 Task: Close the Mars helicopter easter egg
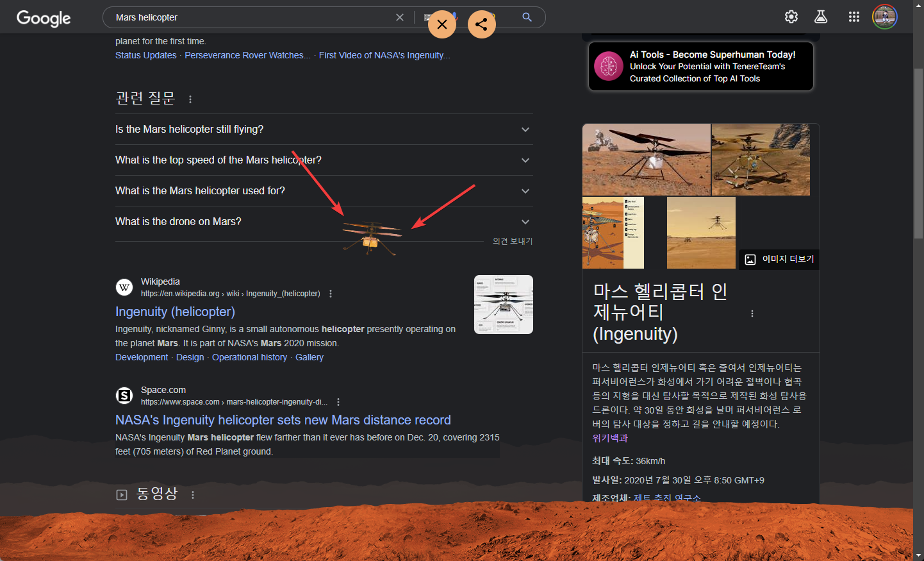[x=442, y=24]
